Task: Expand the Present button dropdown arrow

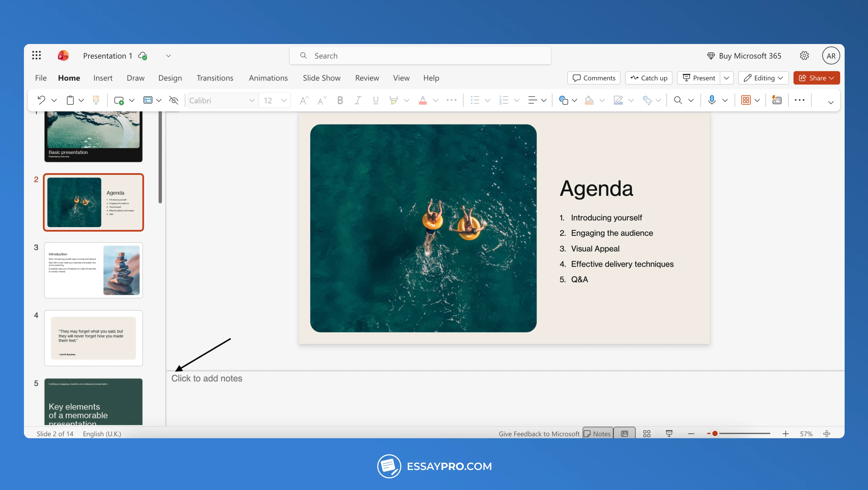Action: click(727, 78)
